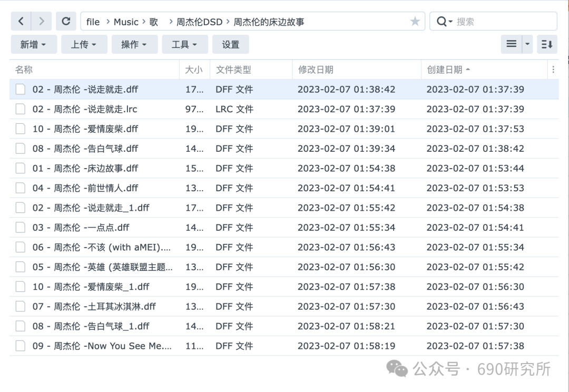Check the box for 02 - 周杰伦 -说走就走.lrc
The height and width of the screenshot is (392, 569).
[x=21, y=109]
